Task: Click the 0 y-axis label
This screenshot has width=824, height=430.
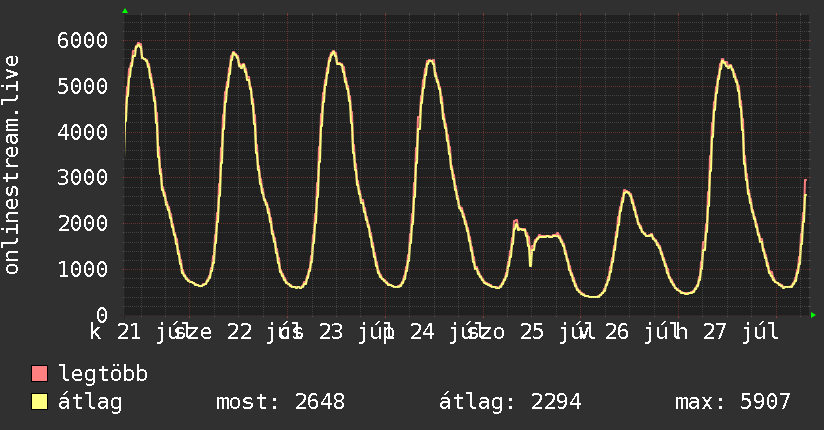Action: point(102,315)
